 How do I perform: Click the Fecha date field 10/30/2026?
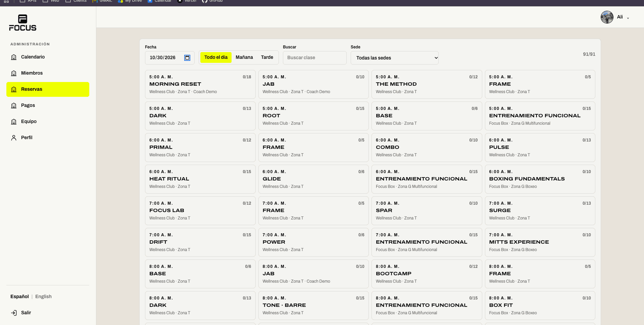pos(170,58)
